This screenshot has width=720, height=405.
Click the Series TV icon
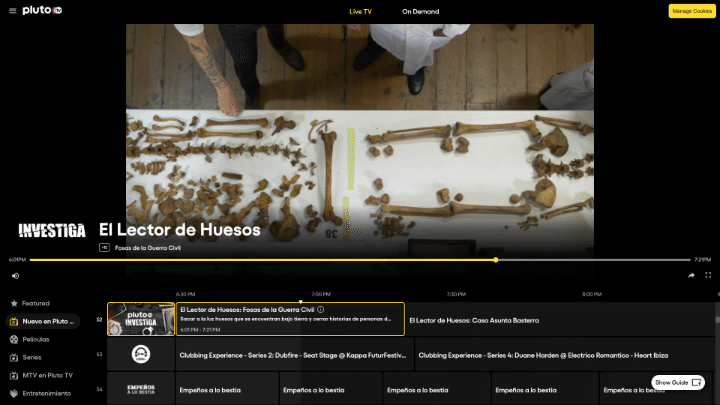click(x=14, y=357)
